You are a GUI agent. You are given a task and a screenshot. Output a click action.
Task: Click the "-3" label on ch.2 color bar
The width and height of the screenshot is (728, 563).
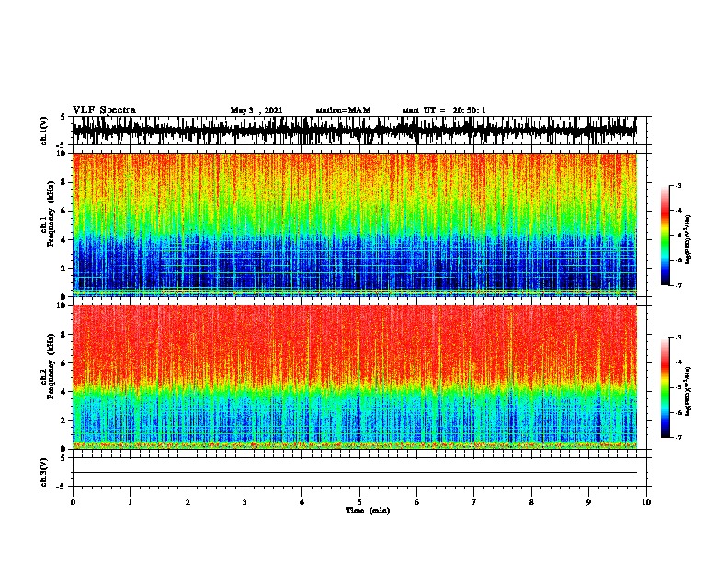coord(677,338)
